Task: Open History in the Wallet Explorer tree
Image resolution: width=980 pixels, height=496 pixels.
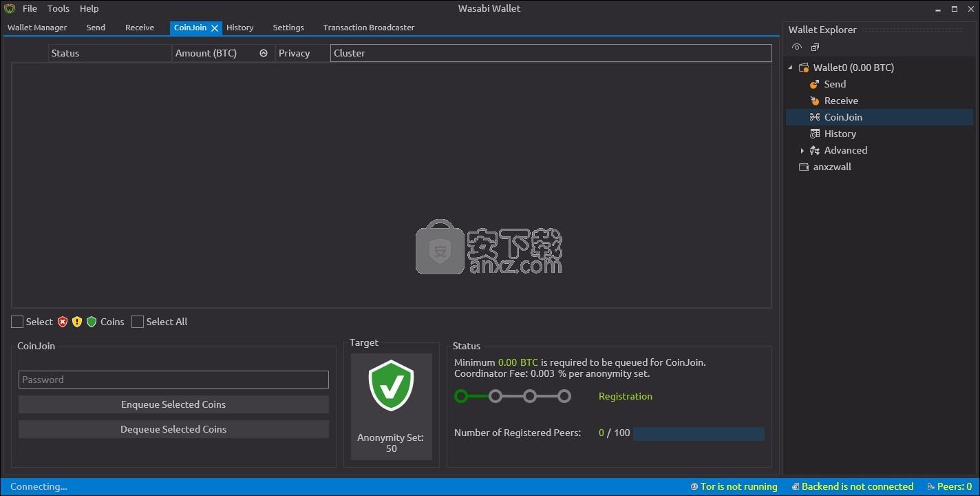Action: [x=840, y=134]
